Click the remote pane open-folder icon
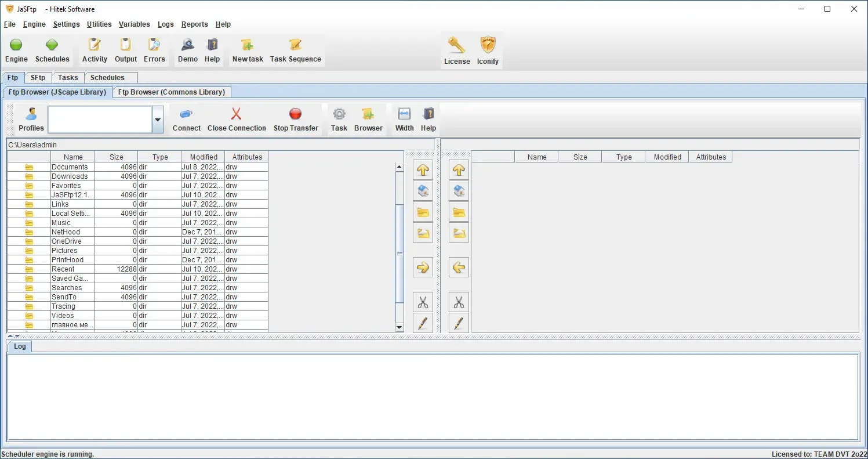 pos(459,233)
